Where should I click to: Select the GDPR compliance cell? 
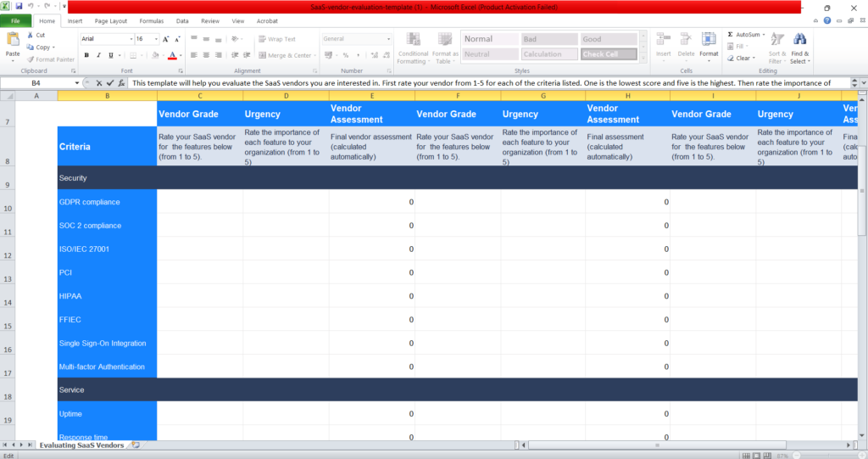[x=108, y=202]
